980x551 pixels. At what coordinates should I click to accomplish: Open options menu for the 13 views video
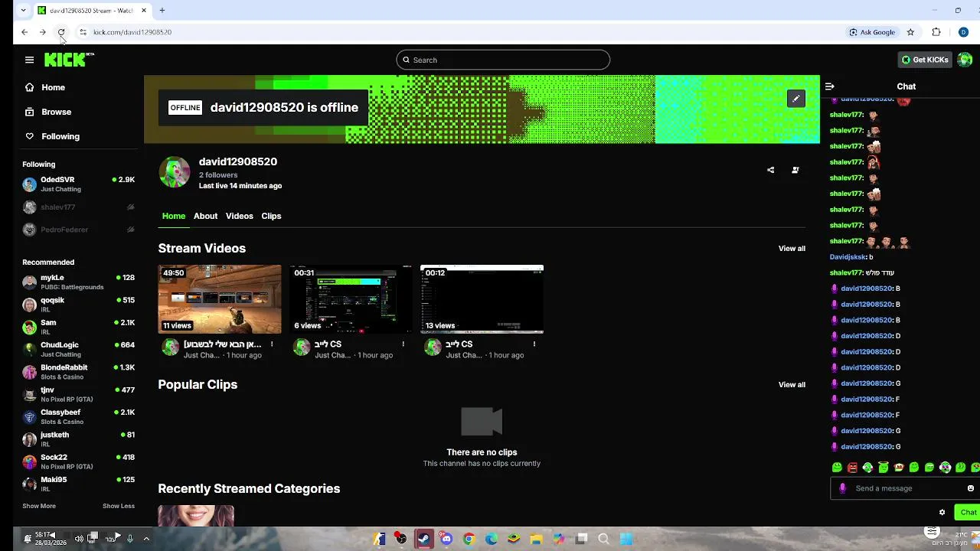point(534,344)
